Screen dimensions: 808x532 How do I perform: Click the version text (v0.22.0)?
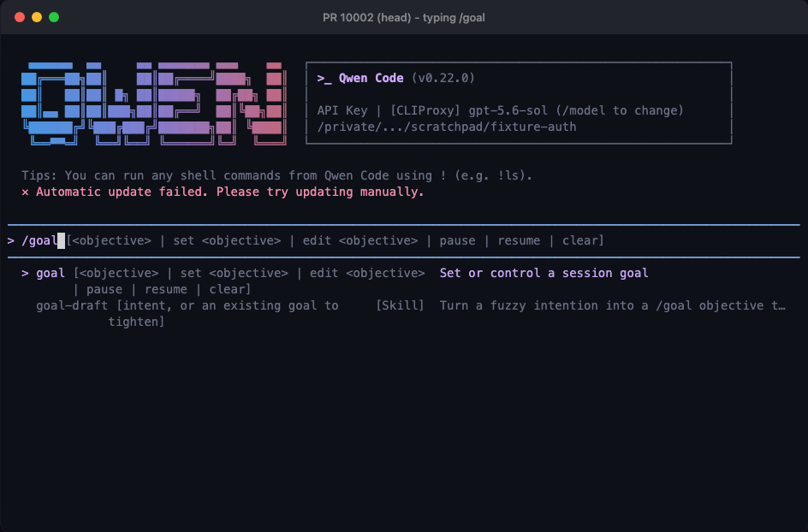tap(443, 78)
